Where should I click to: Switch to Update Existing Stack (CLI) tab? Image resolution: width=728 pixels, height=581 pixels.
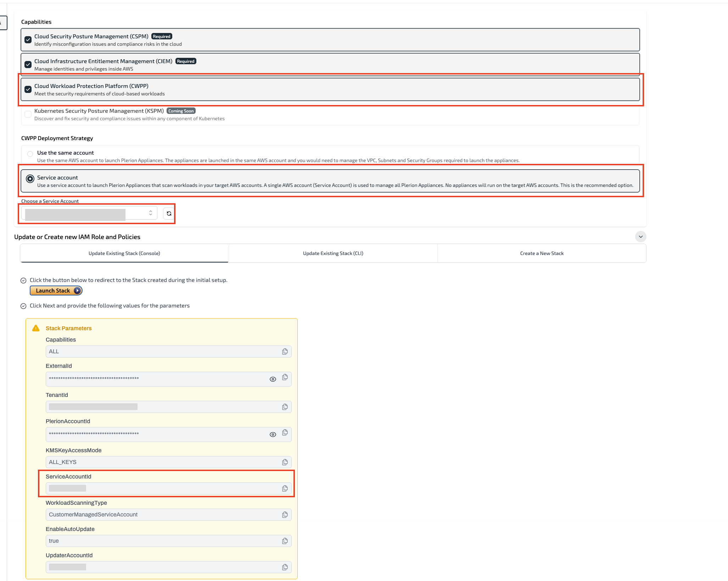[333, 253]
